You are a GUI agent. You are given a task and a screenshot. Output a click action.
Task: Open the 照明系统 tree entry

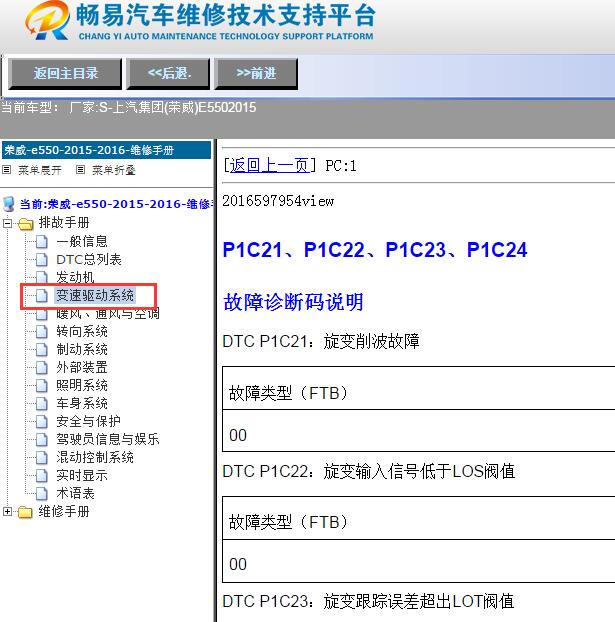[x=82, y=385]
